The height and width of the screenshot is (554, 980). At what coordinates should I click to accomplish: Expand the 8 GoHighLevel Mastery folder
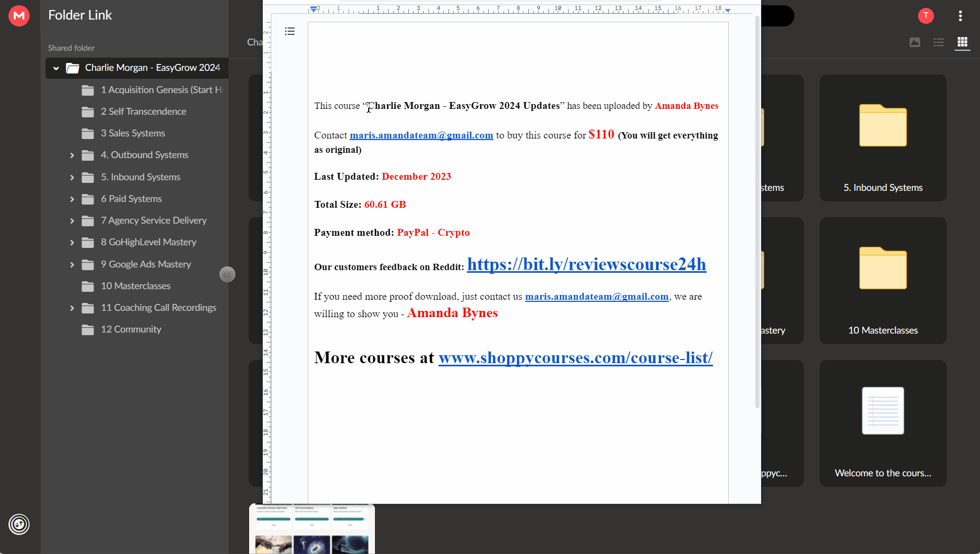click(72, 242)
